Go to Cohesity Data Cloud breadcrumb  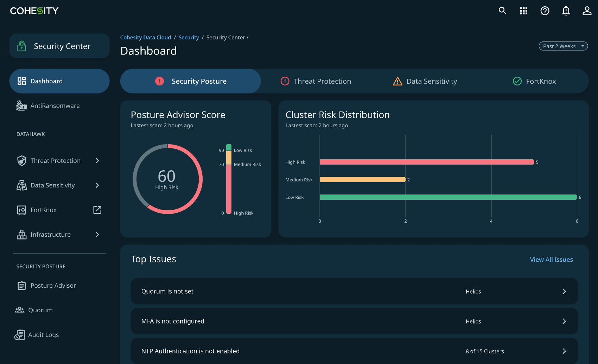pyautogui.click(x=146, y=38)
